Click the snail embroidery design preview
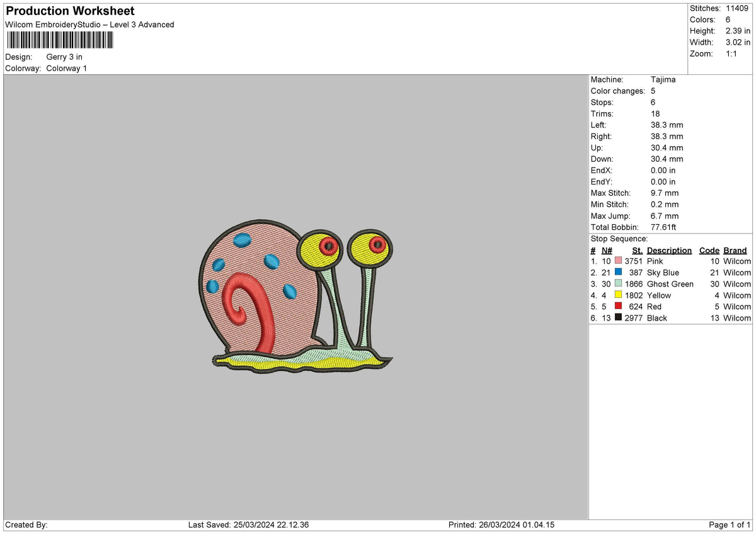This screenshot has height=534, width=756. tap(295, 297)
